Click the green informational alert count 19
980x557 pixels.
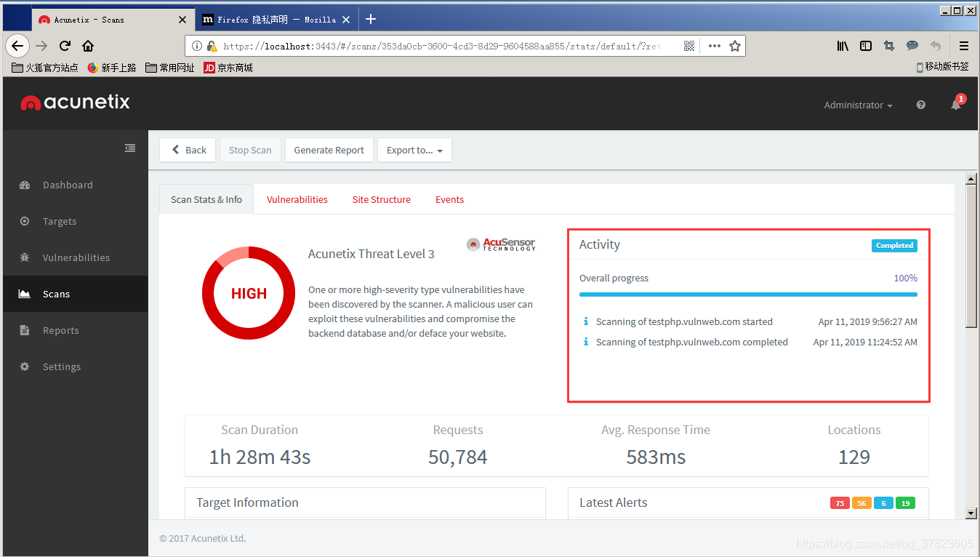(x=905, y=503)
